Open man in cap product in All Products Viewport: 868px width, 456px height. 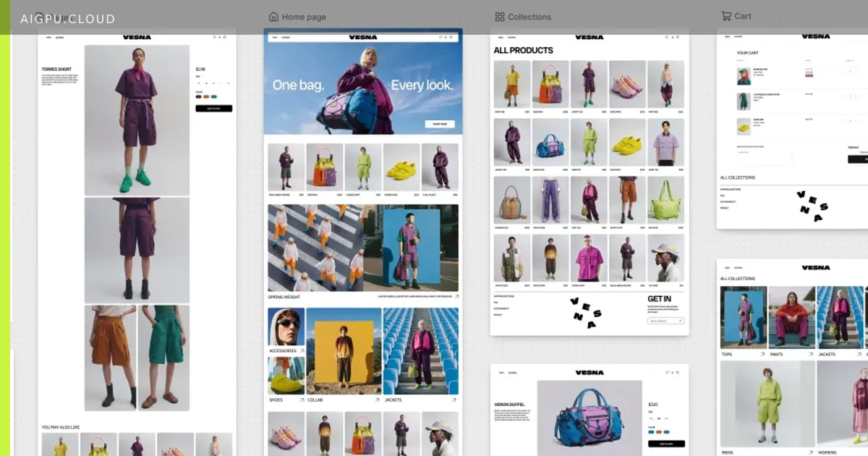coord(665,258)
